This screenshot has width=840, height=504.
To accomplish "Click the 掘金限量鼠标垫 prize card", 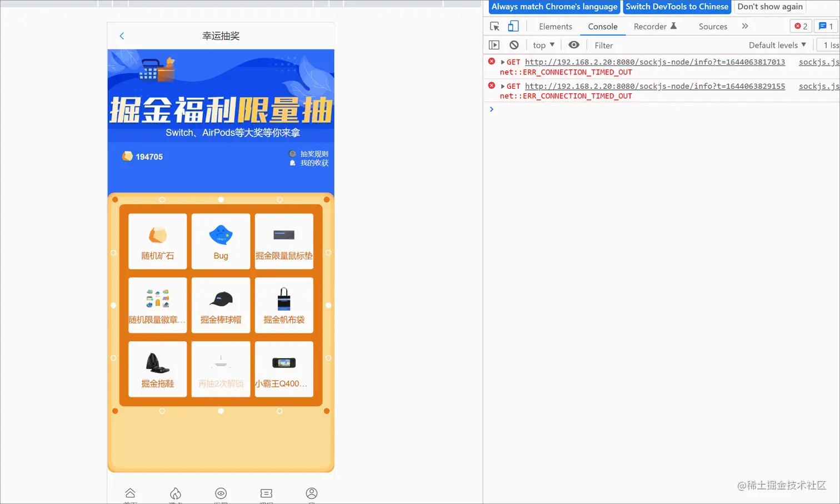I will coord(284,241).
